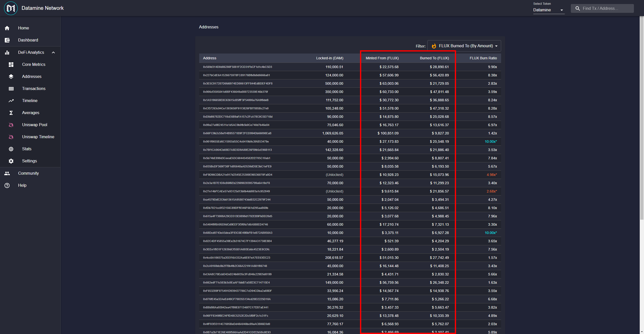Open the Averages page
Image resolution: width=644 pixels, height=334 pixels.
pos(30,113)
